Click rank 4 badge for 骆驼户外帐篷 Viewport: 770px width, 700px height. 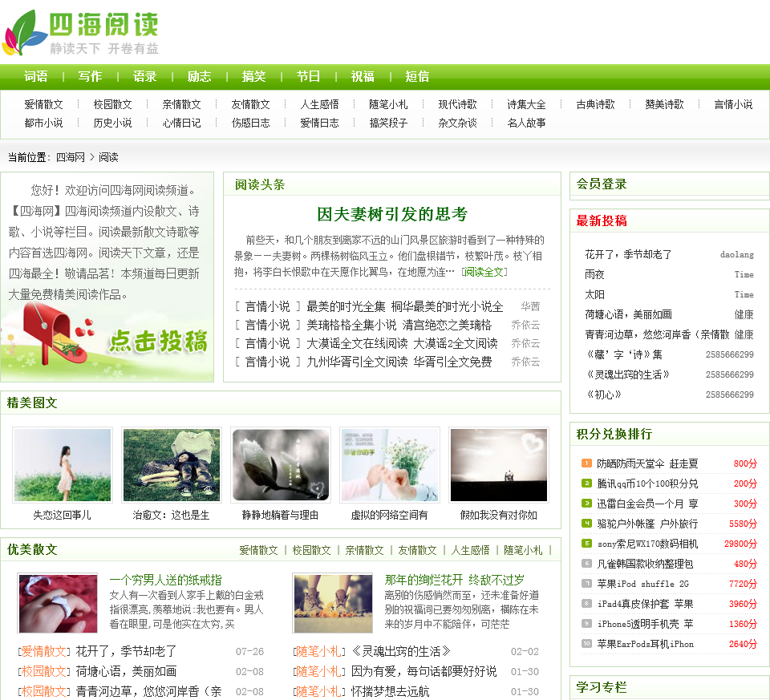click(586, 524)
